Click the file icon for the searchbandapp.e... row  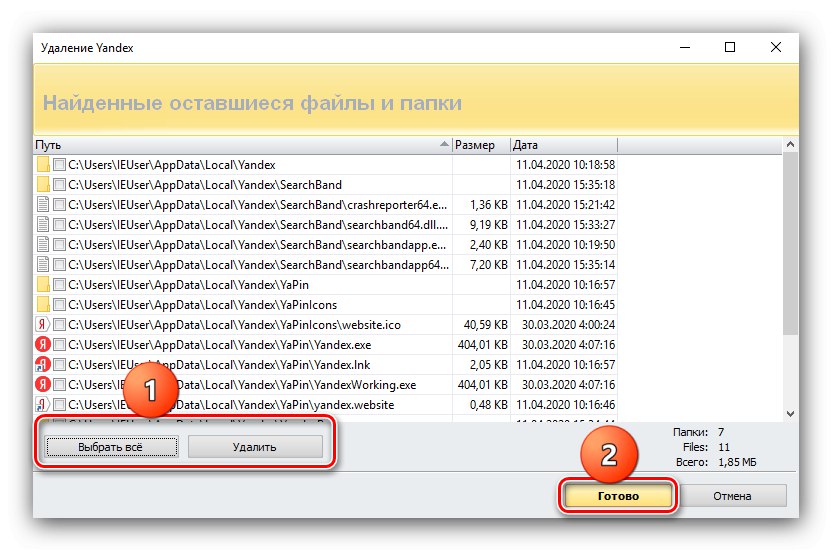tap(44, 245)
